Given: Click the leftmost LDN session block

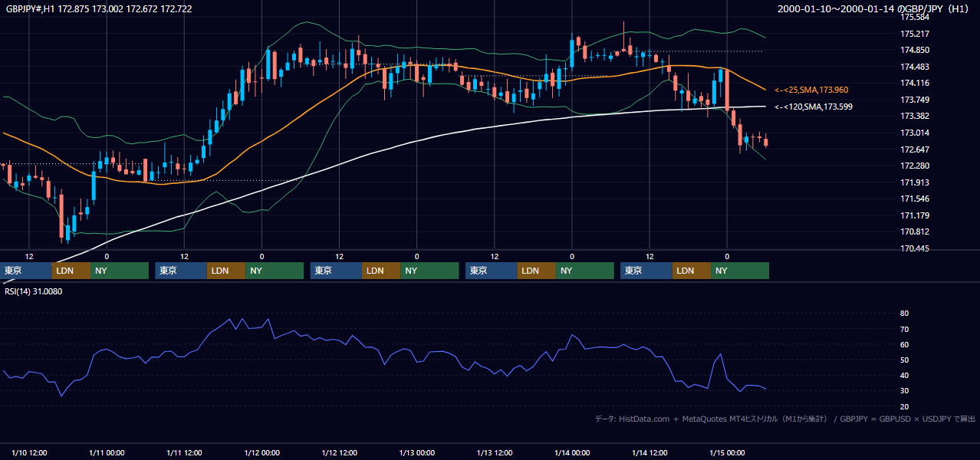Looking at the screenshot, I should tap(71, 271).
